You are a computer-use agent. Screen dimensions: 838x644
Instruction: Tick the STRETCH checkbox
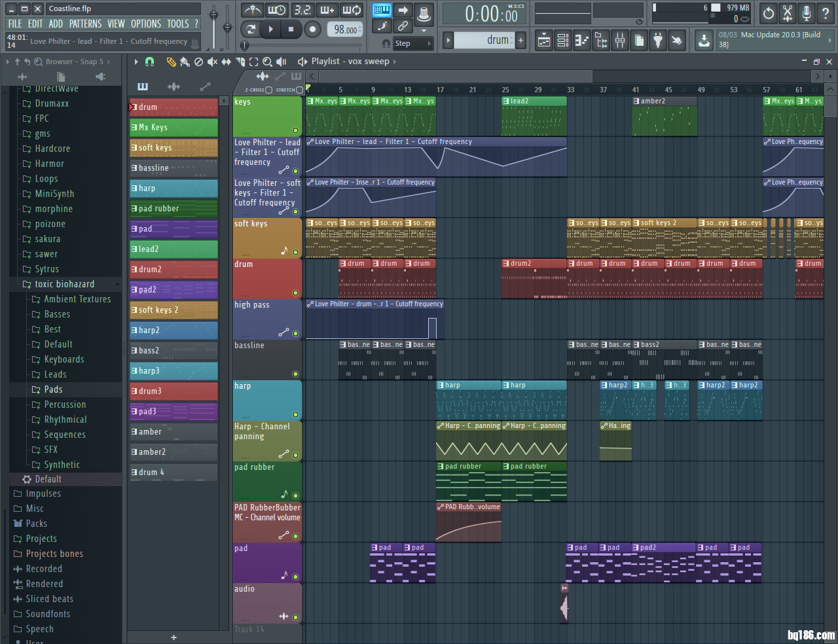tap(299, 90)
